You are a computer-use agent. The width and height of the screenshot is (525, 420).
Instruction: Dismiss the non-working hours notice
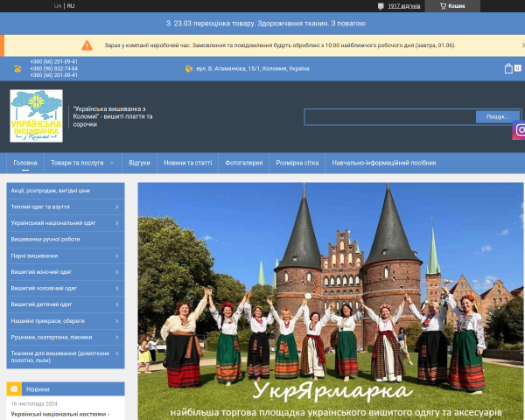523,45
